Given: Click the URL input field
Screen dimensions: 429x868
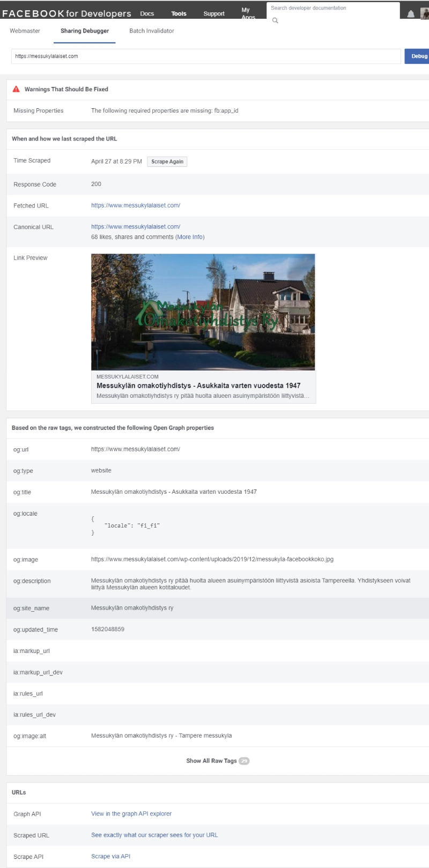Looking at the screenshot, I should coord(206,56).
